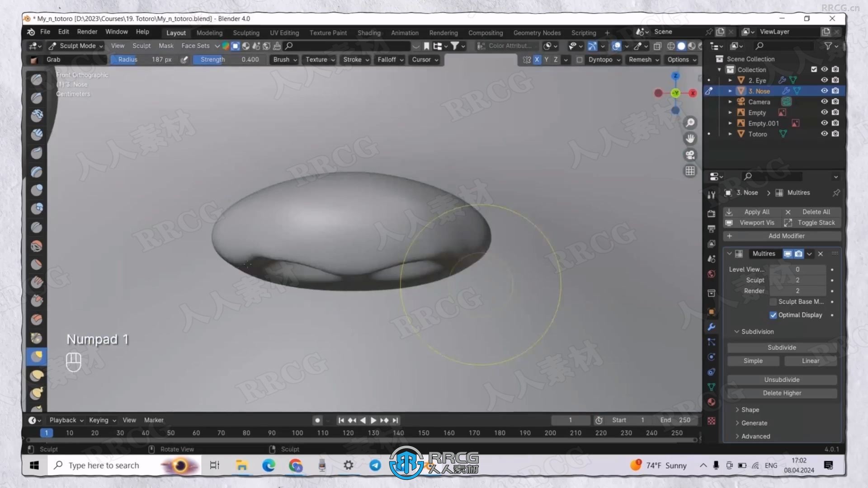Click the red X axis gizmo ball
The height and width of the screenshot is (488, 868).
(693, 93)
